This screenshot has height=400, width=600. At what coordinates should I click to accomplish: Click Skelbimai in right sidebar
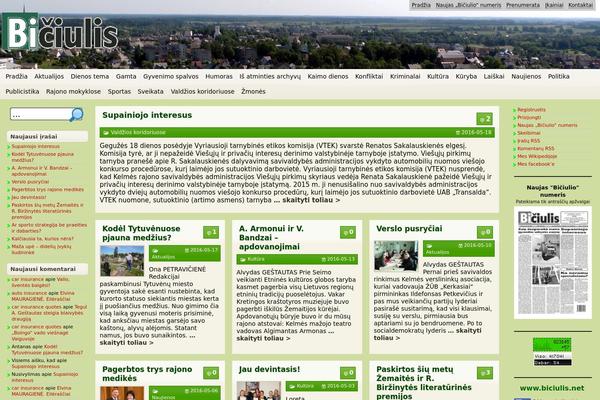point(529,133)
